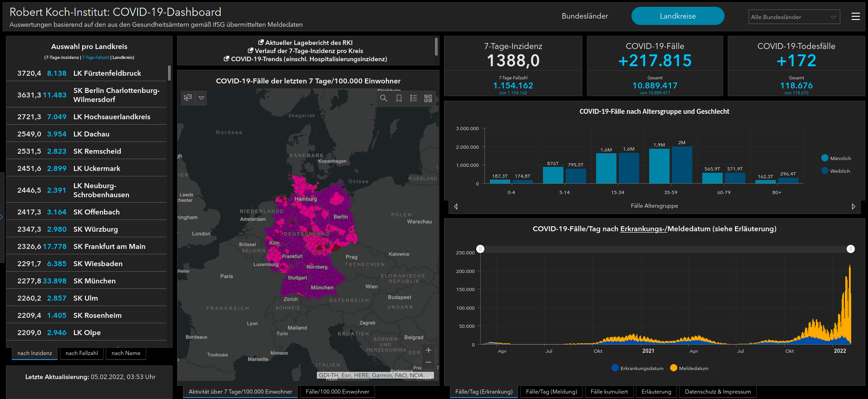
Task: Switch to the Fälle kumuliert tab
Action: pos(609,392)
